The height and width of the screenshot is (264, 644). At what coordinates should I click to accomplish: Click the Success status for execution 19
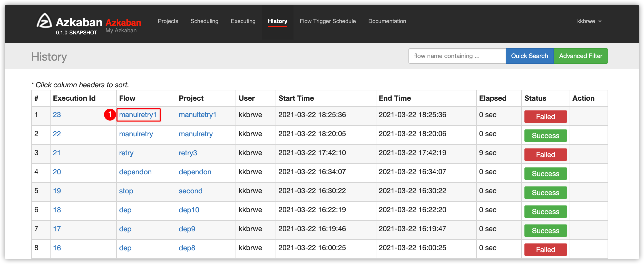[x=545, y=193]
